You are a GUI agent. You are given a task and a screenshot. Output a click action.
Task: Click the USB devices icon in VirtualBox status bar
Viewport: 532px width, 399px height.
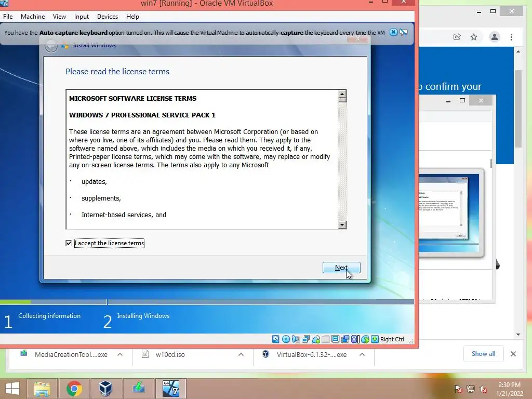(x=316, y=339)
